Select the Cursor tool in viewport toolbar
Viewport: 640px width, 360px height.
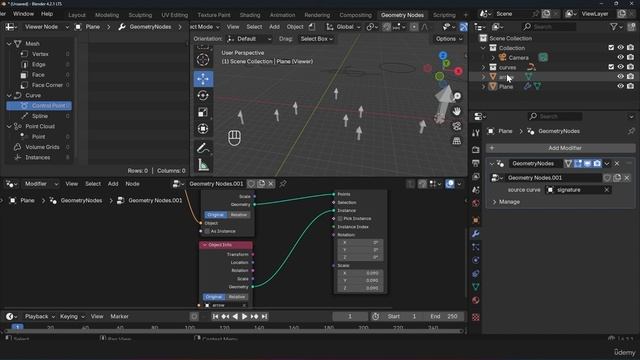tap(203, 60)
